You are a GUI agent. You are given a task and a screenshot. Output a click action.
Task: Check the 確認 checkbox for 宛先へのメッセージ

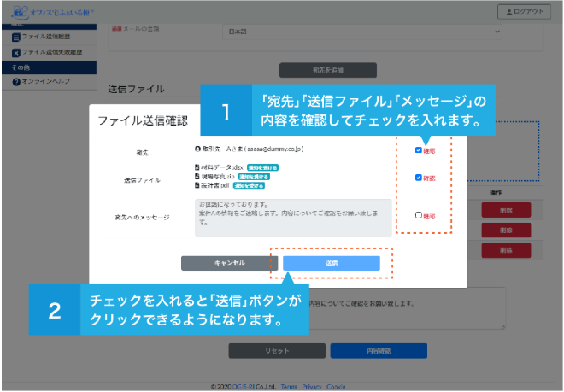pos(419,215)
